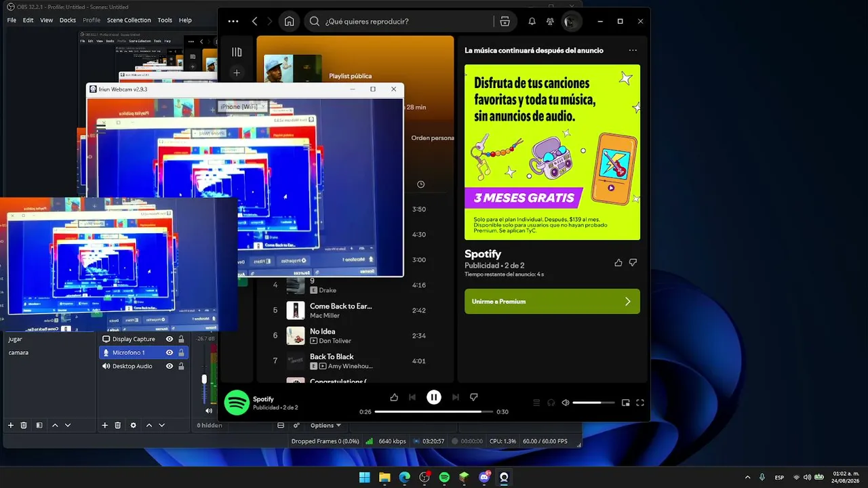Open the Spotify profile avatar
Screen dimensions: 868x488
pos(571,21)
